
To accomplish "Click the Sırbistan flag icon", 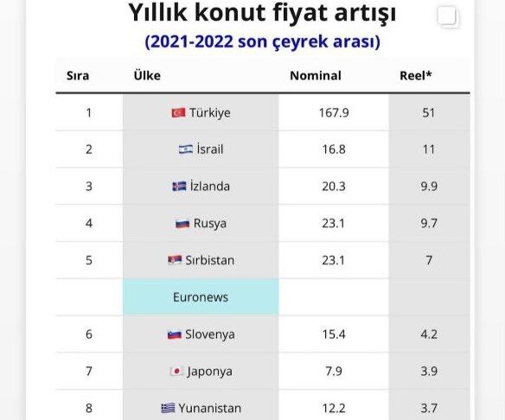I will (x=175, y=260).
